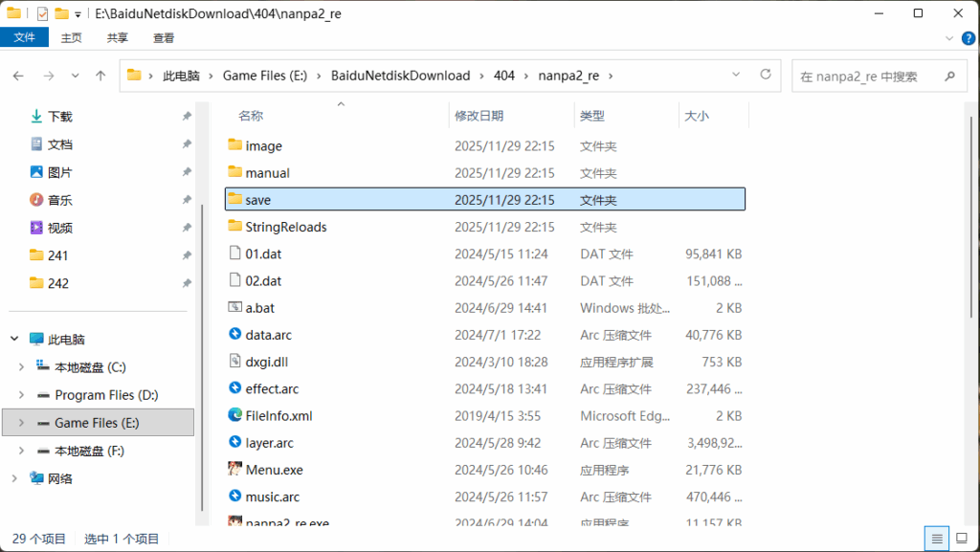Image resolution: width=980 pixels, height=552 pixels.
Task: Open the recent locations dropdown arrow
Action: coord(75,76)
